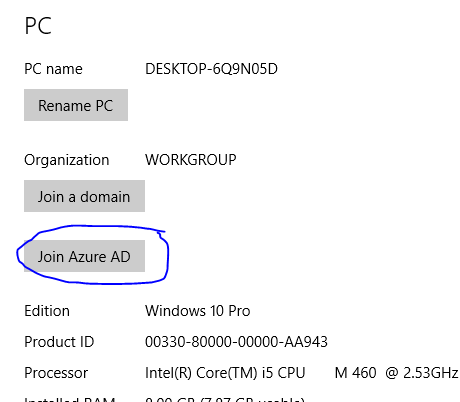Click the partially visible RAM amount value
The width and height of the screenshot is (460, 402).
[225, 399]
